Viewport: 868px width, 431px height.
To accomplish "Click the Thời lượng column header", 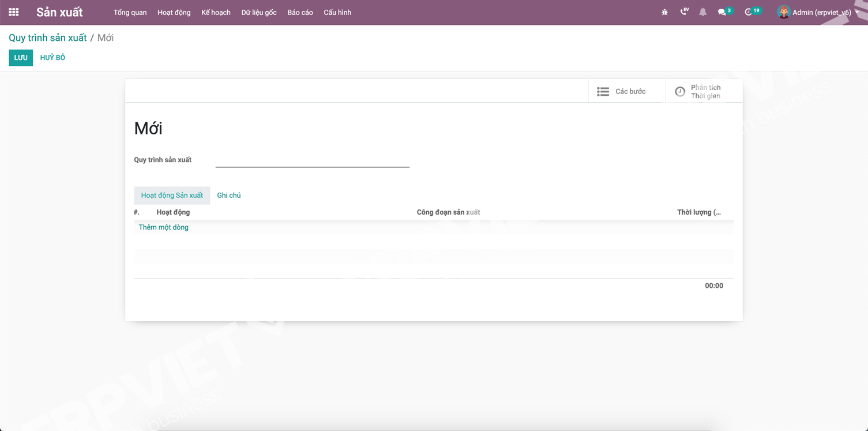I will pos(699,212).
